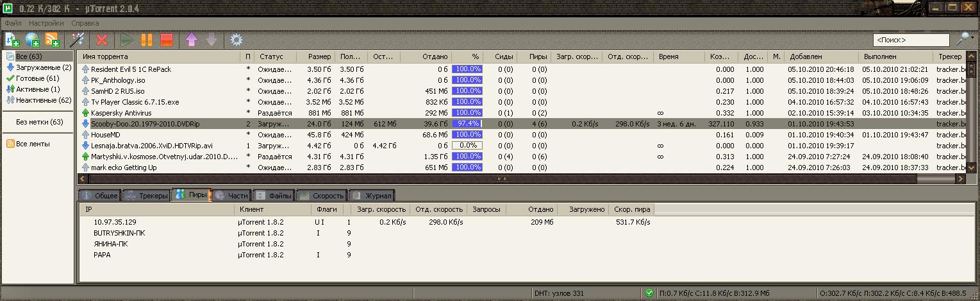Switch to the Файлы tab

point(272,195)
